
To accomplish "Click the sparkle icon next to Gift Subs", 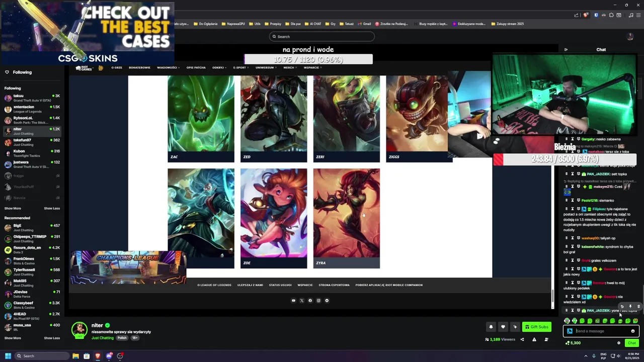I will coord(515,327).
